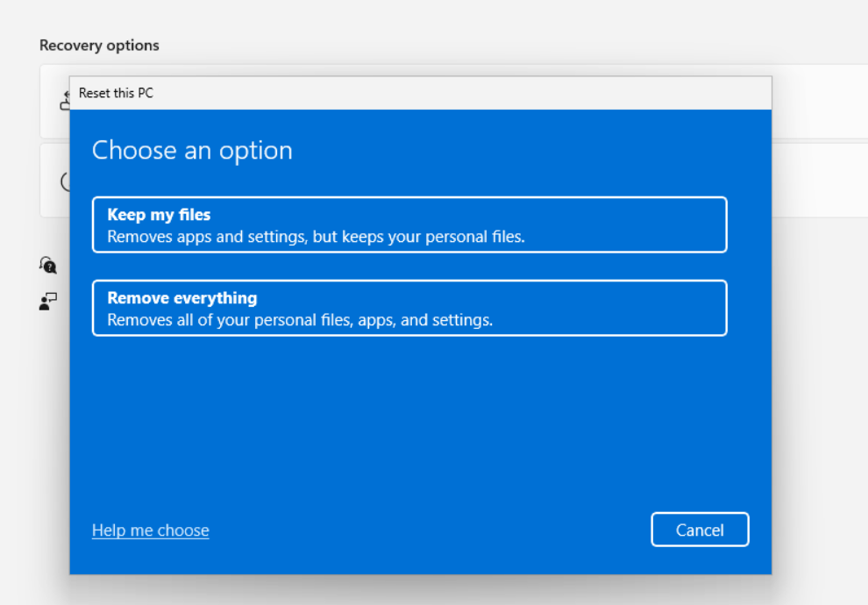This screenshot has height=605, width=868.
Task: Select the Remove everything option
Action: tap(409, 309)
